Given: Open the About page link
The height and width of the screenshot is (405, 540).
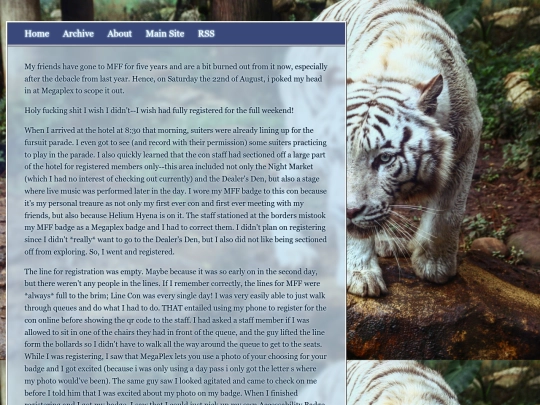Looking at the screenshot, I should coord(120,34).
